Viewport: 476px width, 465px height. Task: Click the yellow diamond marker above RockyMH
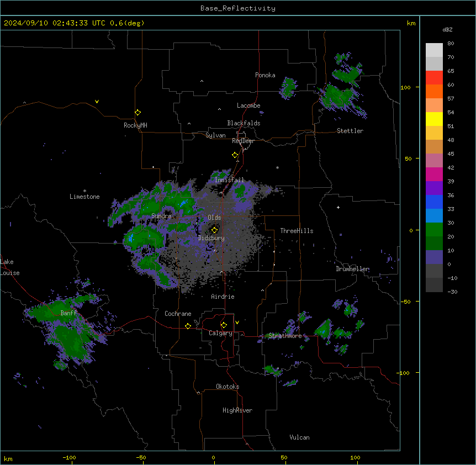click(137, 113)
